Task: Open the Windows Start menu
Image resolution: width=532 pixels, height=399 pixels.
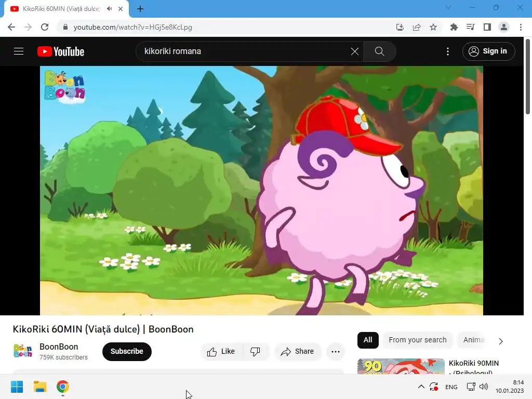Action: (x=17, y=387)
